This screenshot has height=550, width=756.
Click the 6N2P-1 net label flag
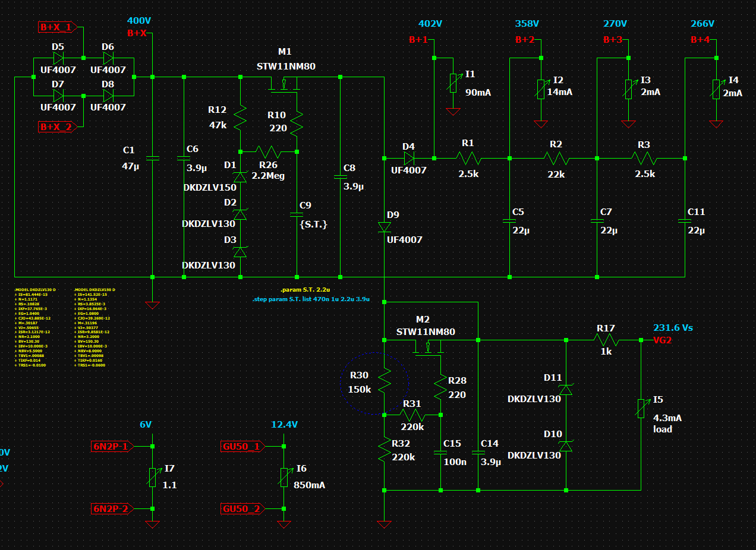tap(111, 446)
